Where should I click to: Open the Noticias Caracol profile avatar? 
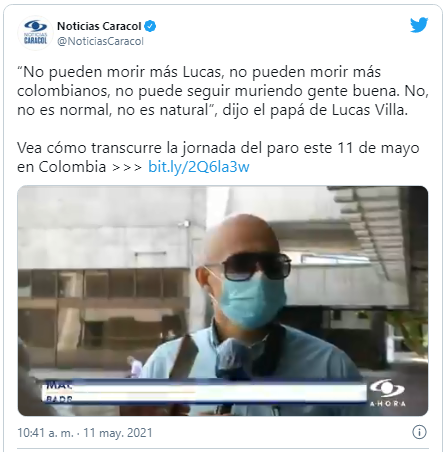35,33
